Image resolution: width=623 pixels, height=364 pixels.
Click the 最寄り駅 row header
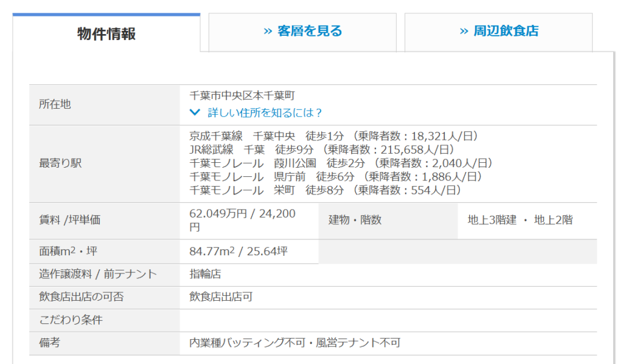click(x=60, y=163)
